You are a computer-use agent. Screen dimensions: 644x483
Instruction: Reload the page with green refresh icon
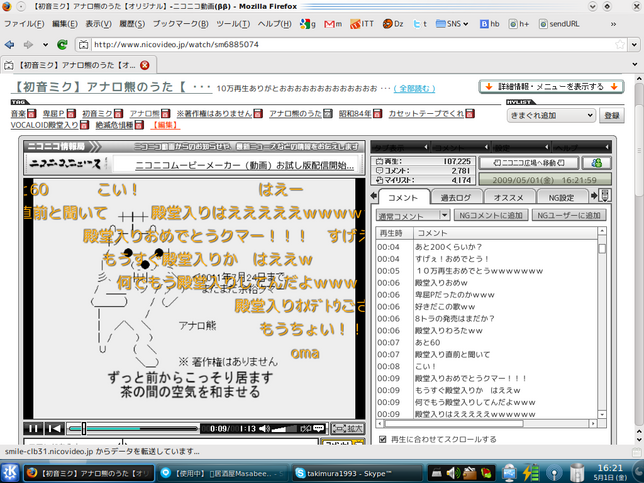click(62, 44)
